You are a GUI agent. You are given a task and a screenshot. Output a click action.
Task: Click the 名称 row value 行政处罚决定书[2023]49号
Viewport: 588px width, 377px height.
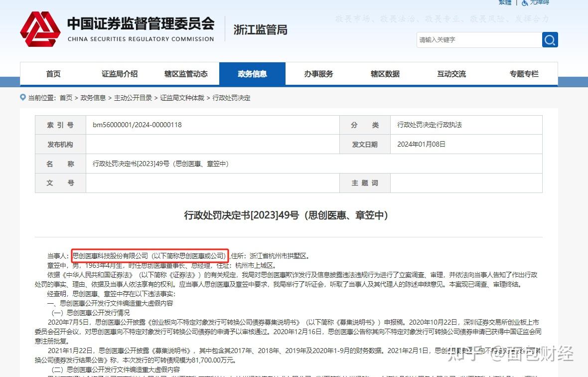pos(160,164)
